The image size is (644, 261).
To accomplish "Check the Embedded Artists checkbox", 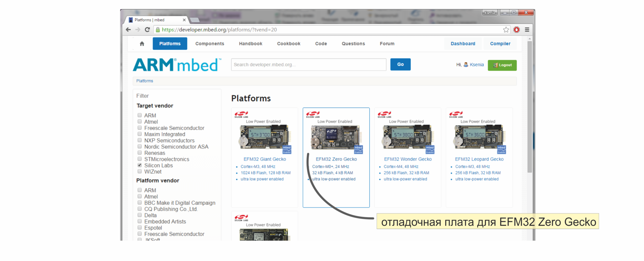I will (x=140, y=221).
